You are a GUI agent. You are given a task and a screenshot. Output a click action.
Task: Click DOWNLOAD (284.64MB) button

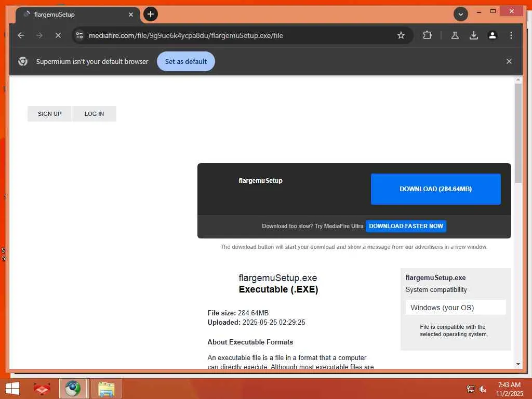point(436,189)
